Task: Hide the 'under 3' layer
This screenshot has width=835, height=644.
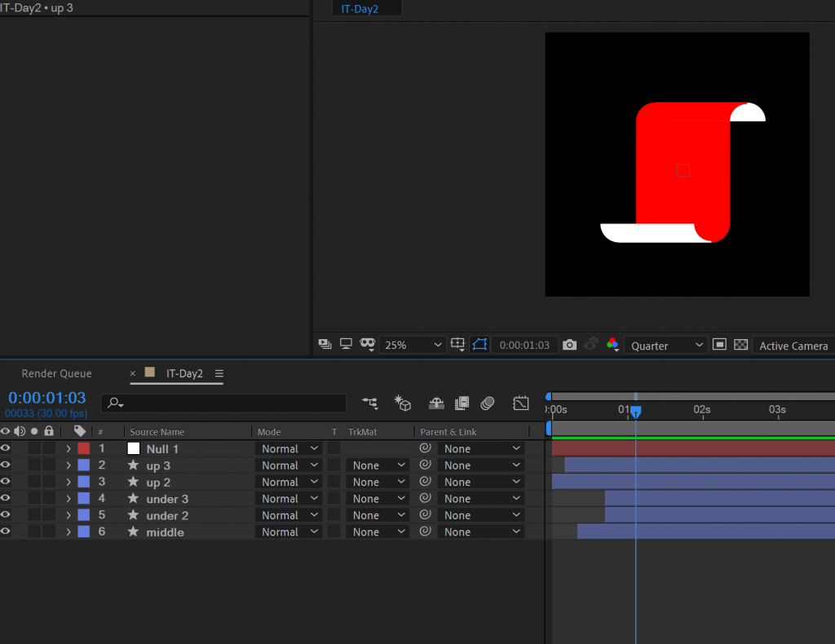Action: click(x=6, y=498)
